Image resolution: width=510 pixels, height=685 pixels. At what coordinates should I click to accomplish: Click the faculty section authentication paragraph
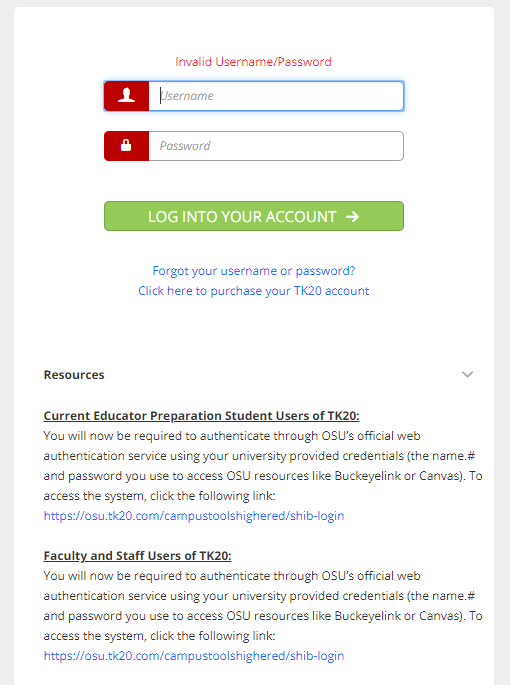[x=263, y=605]
